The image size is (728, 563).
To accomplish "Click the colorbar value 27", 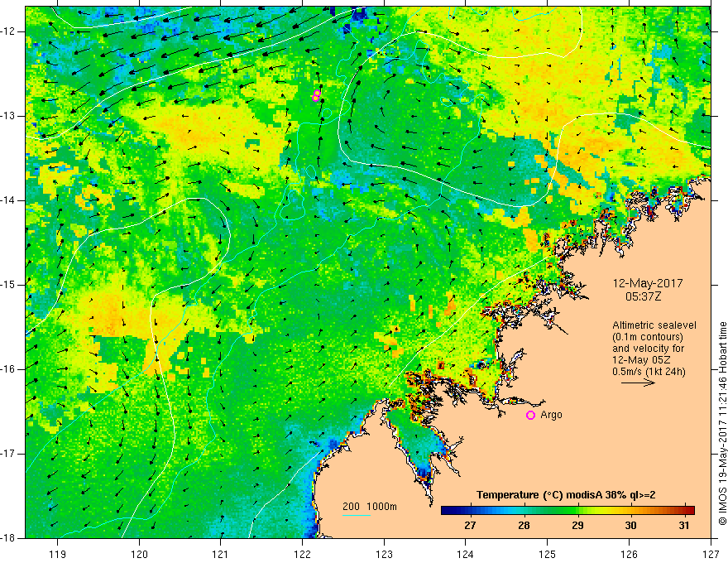I will (471, 526).
